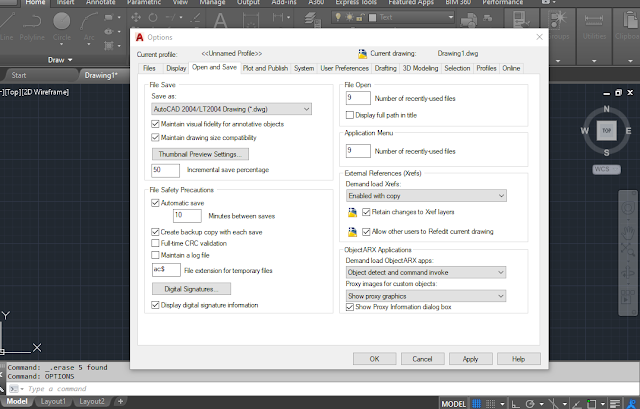Open snap mode settings dropdown arrow
Viewport: 640px width, 409px height.
coord(502,404)
